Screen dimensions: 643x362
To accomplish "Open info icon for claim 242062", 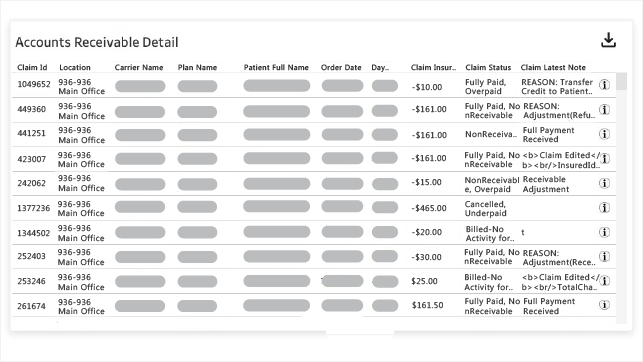I will pyautogui.click(x=604, y=183).
